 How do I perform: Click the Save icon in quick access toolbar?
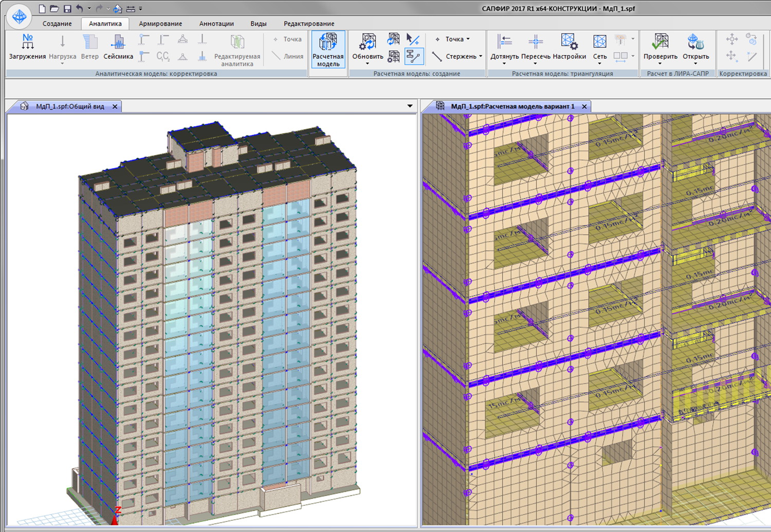tap(67, 9)
